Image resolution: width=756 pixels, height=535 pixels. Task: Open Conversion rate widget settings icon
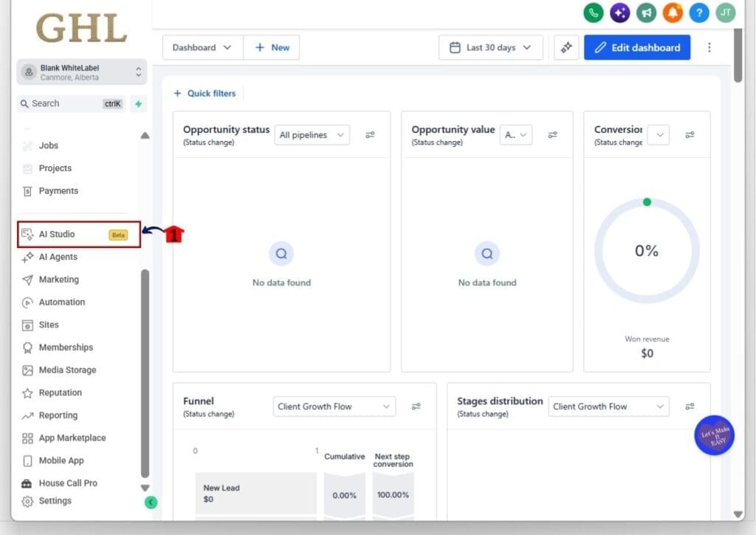pyautogui.click(x=690, y=135)
